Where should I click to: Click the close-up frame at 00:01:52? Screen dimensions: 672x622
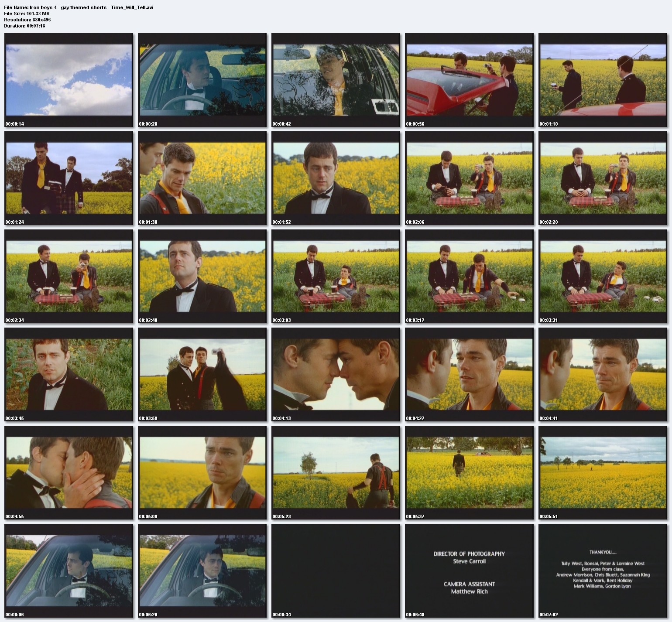pyautogui.click(x=336, y=178)
